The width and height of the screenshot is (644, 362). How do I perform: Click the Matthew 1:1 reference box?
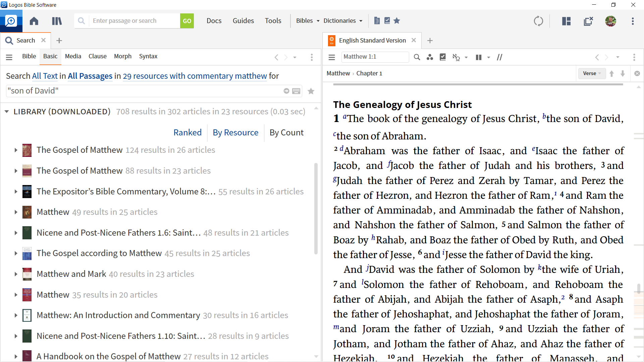(x=375, y=57)
